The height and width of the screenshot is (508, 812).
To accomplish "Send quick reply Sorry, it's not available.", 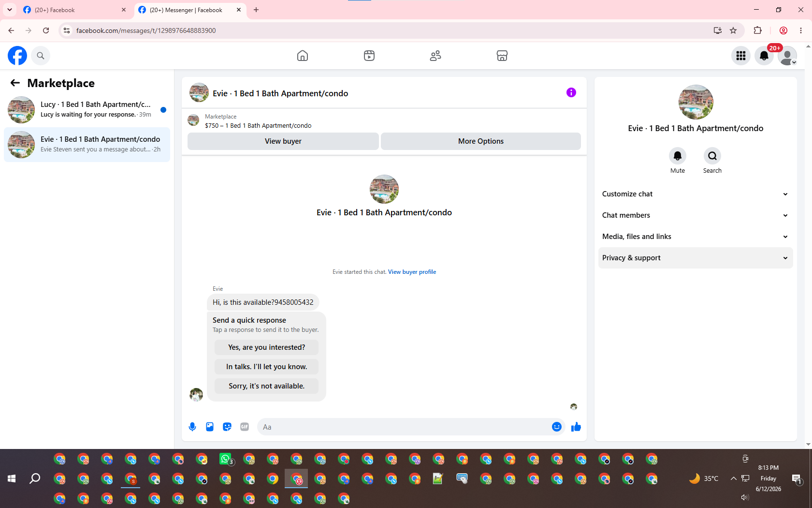I will click(267, 386).
